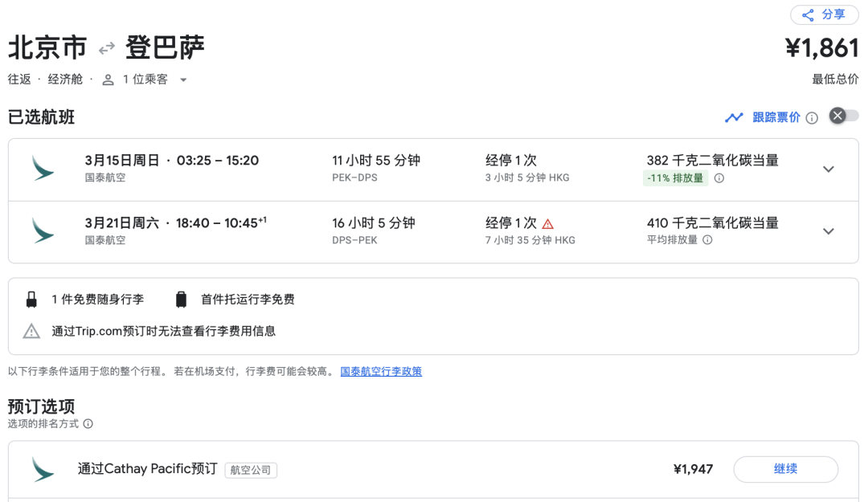Click the carry-on baggage icon
The height and width of the screenshot is (502, 868).
point(33,298)
